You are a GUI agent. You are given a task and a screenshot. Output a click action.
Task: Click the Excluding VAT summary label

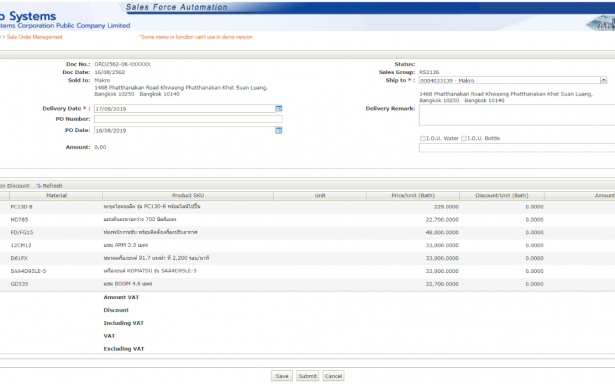pyautogui.click(x=124, y=349)
